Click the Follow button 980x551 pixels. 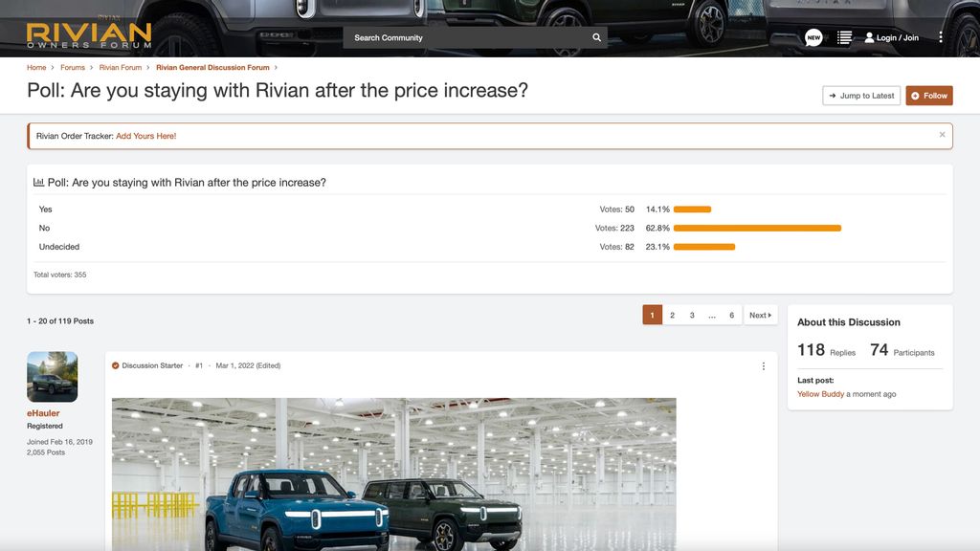(x=929, y=96)
